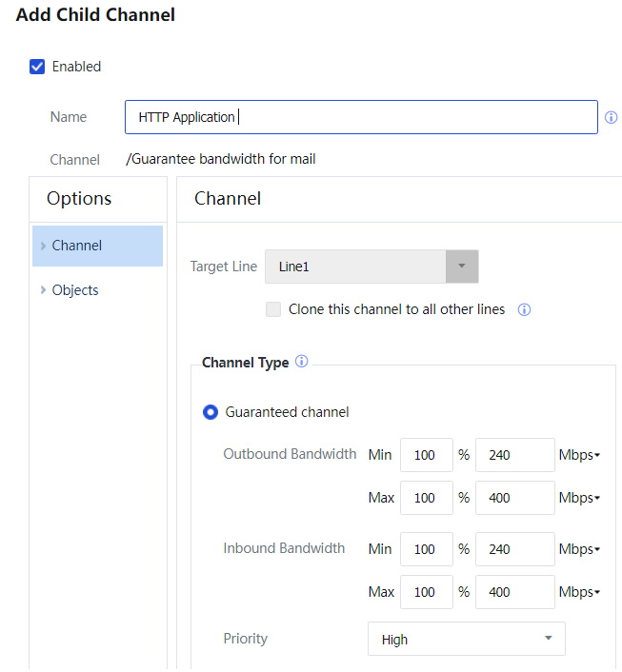
Task: Click Inbound Min 240 bandwidth field
Action: pyautogui.click(x=514, y=549)
